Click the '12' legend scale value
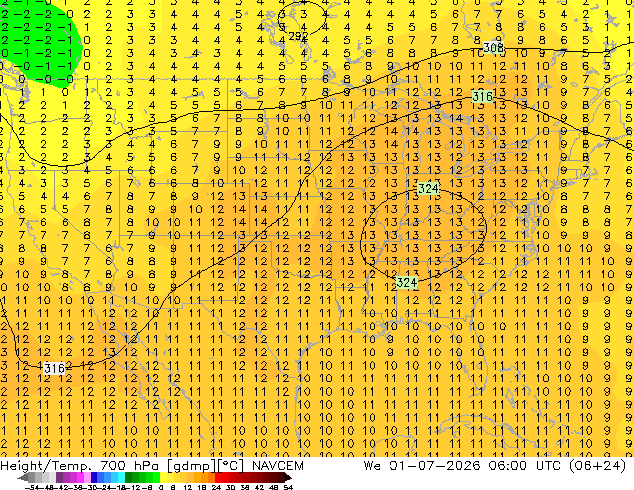 (188, 487)
